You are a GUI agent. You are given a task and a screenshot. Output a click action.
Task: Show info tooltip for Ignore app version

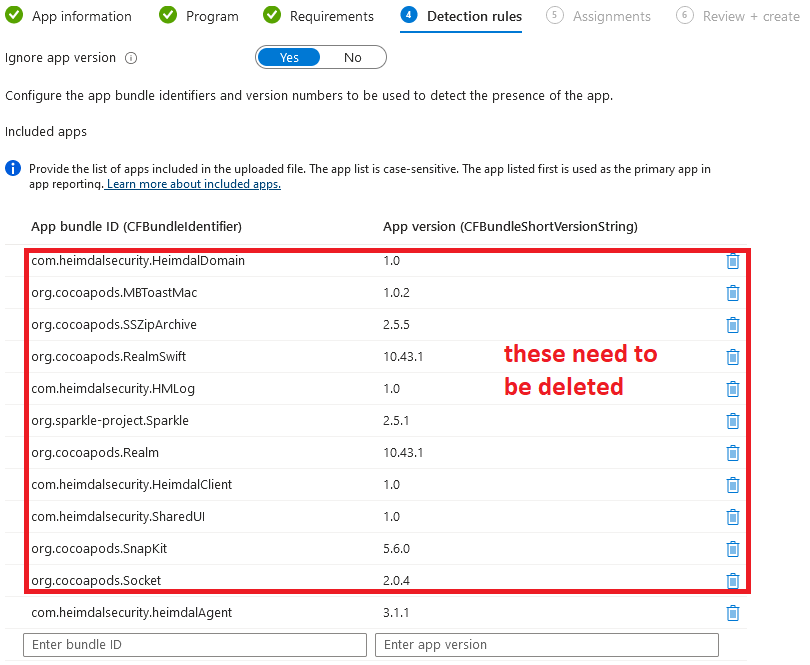point(131,58)
